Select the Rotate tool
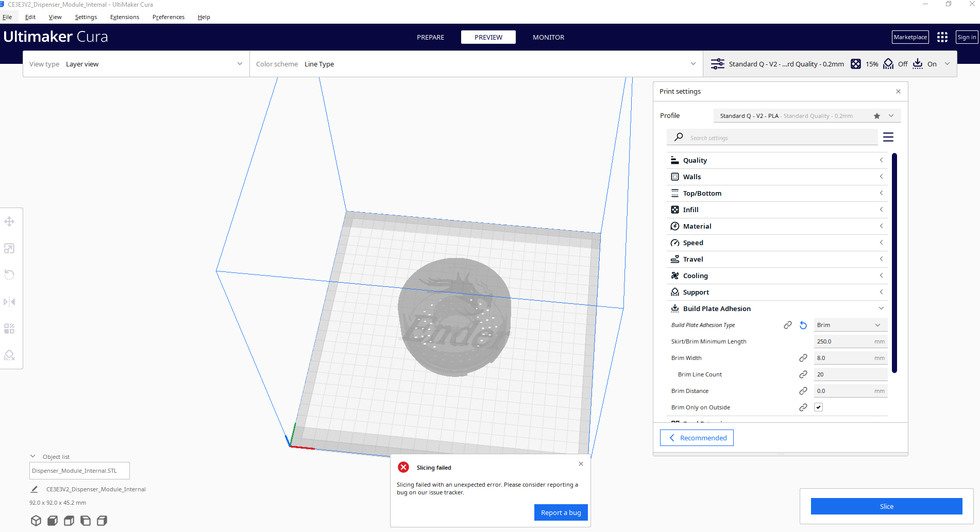 point(9,274)
